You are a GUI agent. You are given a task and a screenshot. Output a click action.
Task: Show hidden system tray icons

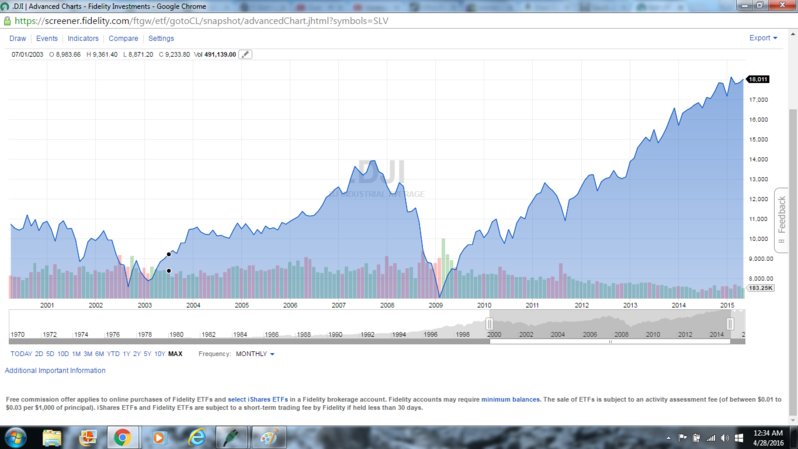668,438
